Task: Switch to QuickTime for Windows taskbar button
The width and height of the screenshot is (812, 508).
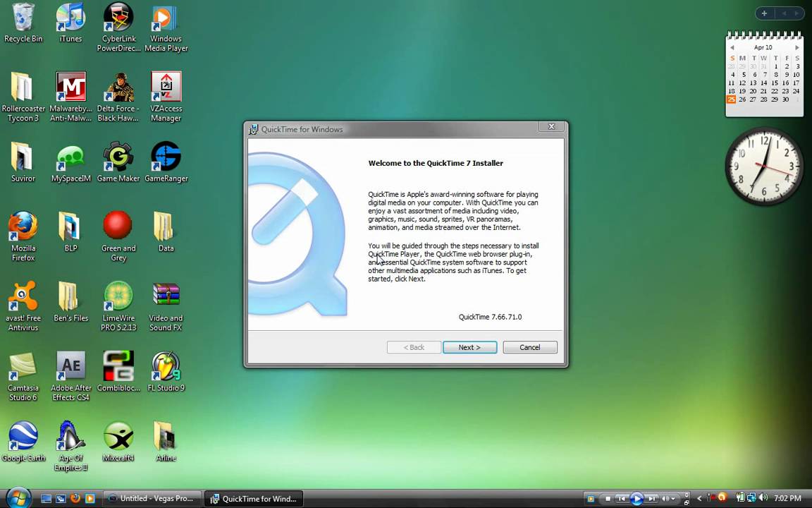Action: tap(254, 499)
